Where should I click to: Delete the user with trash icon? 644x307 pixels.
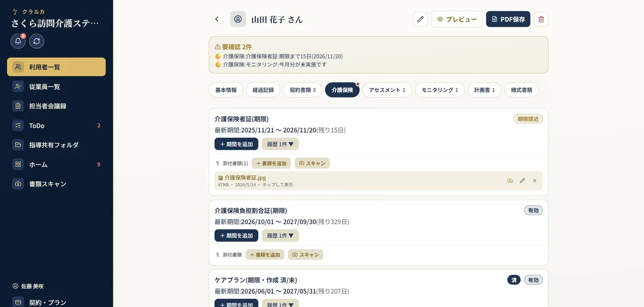(541, 19)
